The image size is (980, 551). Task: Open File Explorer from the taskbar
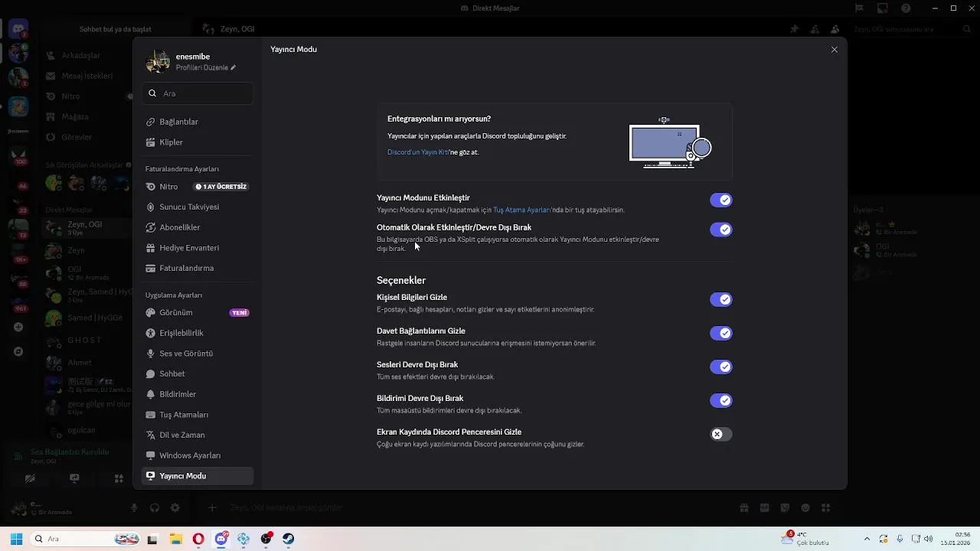pyautogui.click(x=175, y=539)
